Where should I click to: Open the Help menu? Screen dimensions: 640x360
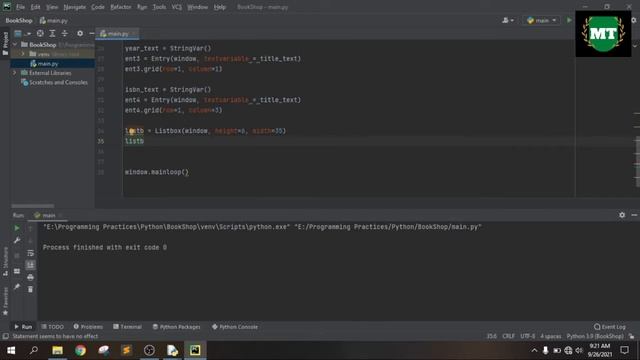pyautogui.click(x=220, y=7)
